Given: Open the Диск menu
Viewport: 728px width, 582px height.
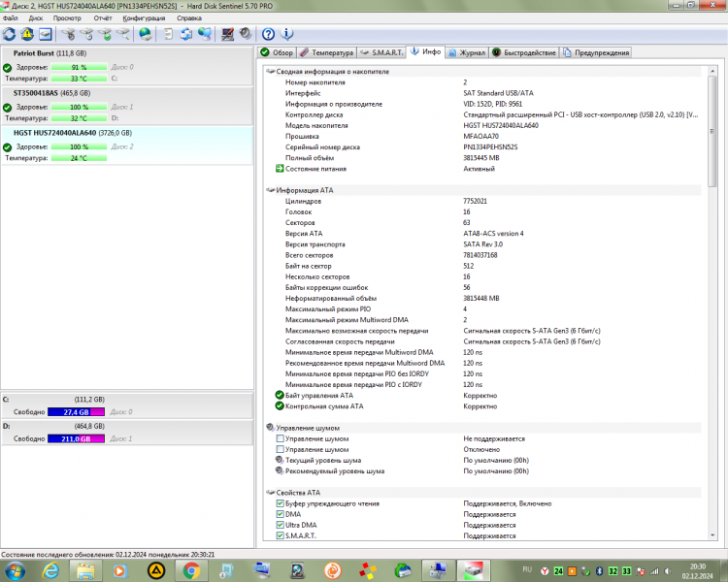Looking at the screenshot, I should [x=36, y=18].
